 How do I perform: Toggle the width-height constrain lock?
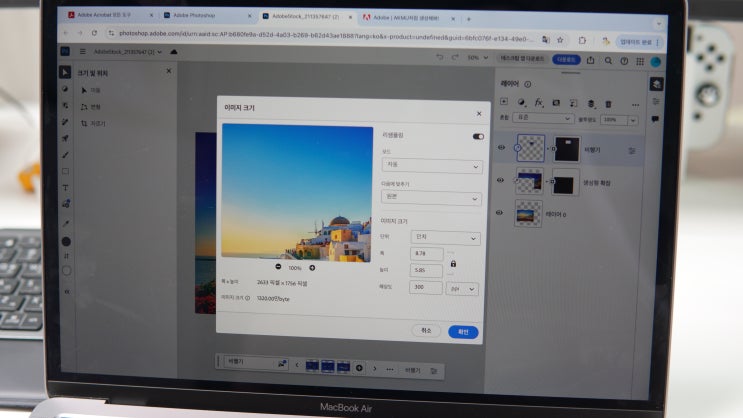point(453,264)
